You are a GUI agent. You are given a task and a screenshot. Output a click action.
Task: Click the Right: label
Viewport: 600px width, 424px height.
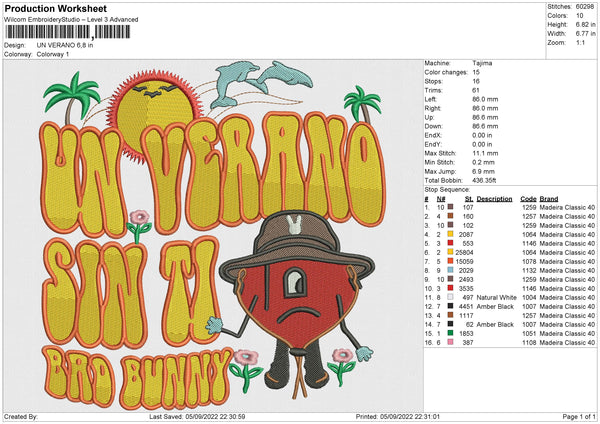pyautogui.click(x=432, y=108)
